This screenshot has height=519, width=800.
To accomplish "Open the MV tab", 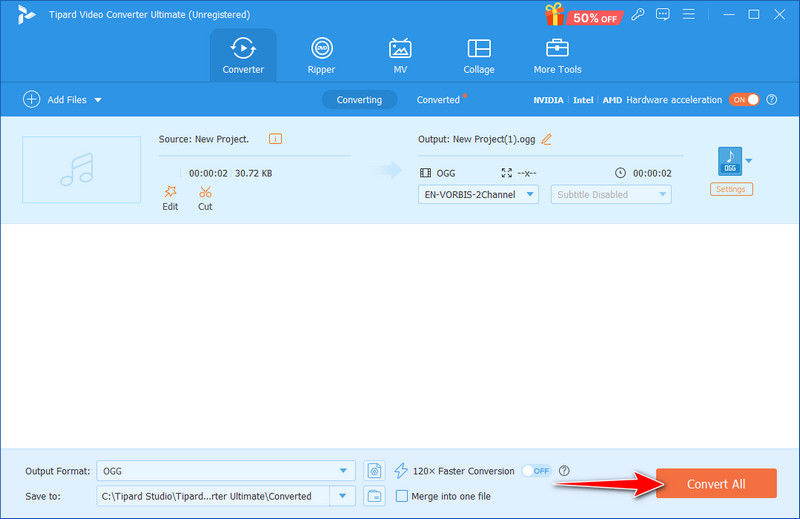I will tap(400, 56).
